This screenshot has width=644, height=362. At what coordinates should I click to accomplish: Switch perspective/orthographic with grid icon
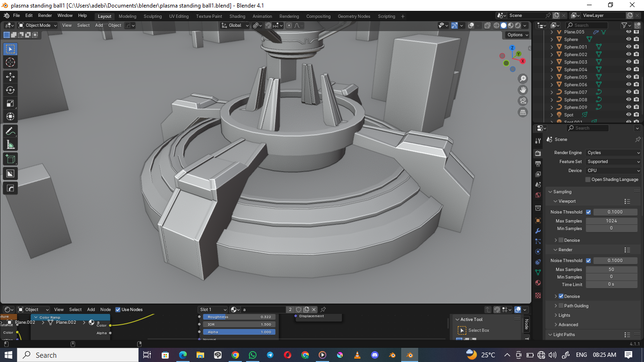coord(523,112)
